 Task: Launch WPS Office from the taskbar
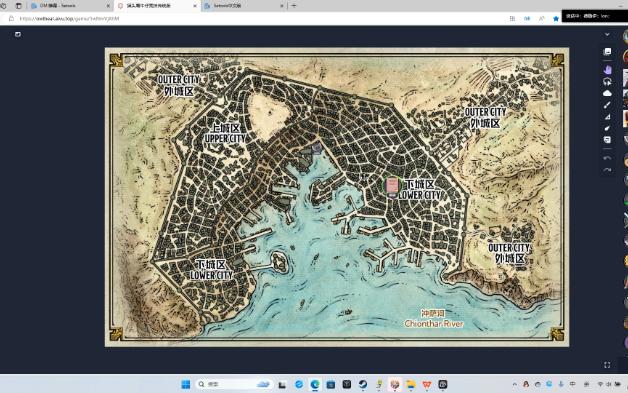[x=427, y=384]
